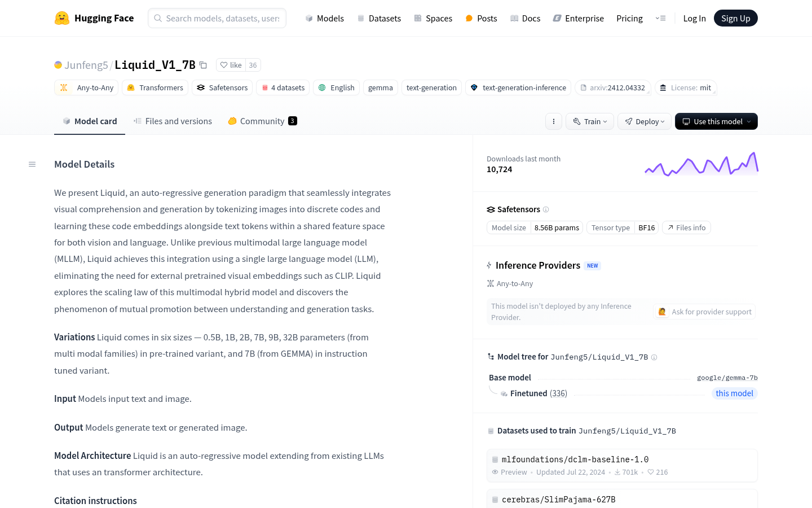Go to Models in top navigation
Image resolution: width=812 pixels, height=508 pixels.
pyautogui.click(x=324, y=18)
